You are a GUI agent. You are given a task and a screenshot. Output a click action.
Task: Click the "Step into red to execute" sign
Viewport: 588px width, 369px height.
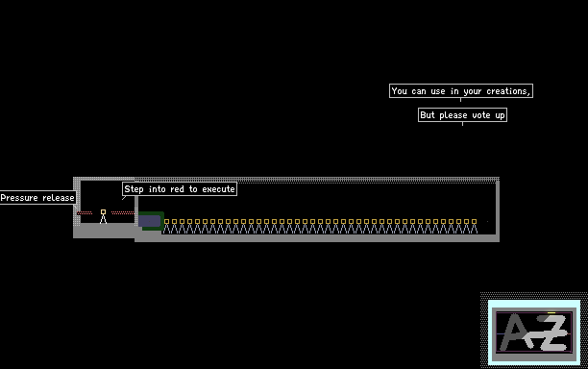(x=180, y=189)
